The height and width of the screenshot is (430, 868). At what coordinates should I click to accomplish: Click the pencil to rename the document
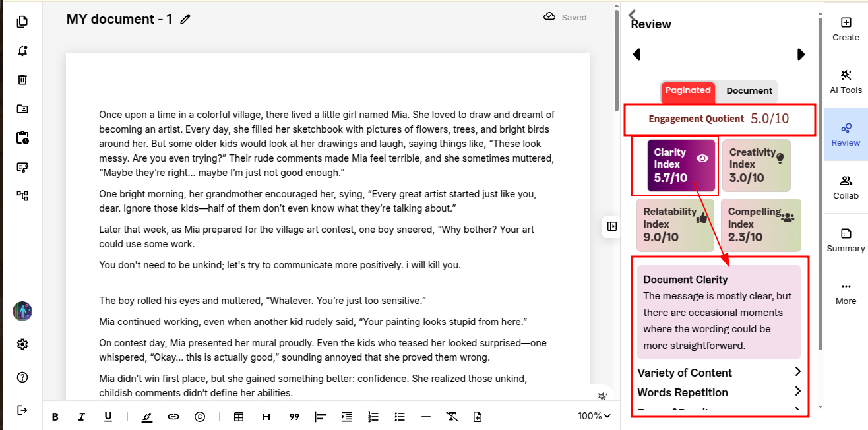(185, 20)
